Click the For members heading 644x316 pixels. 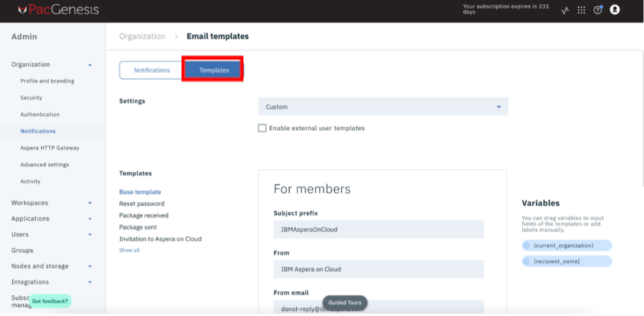pyautogui.click(x=312, y=189)
